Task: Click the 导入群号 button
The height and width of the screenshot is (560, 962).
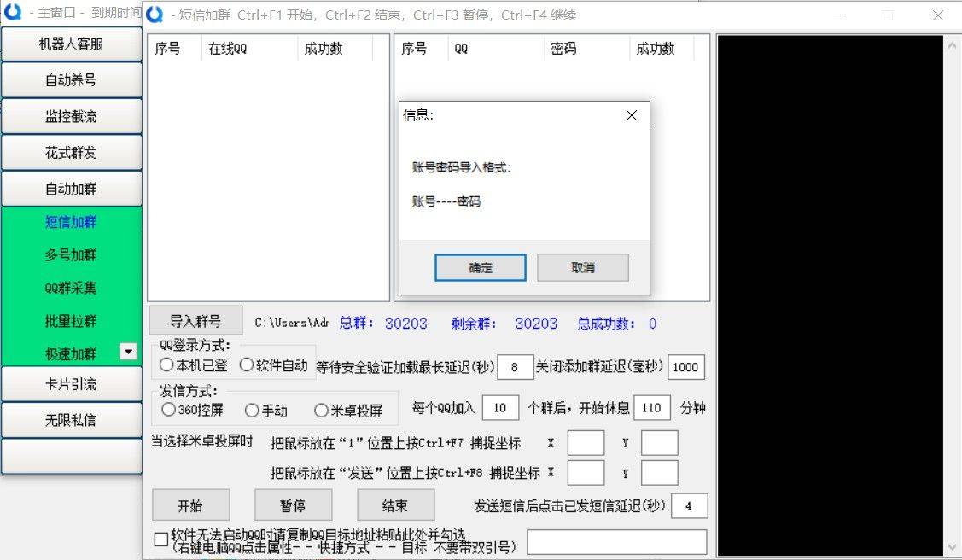Action: pos(195,321)
